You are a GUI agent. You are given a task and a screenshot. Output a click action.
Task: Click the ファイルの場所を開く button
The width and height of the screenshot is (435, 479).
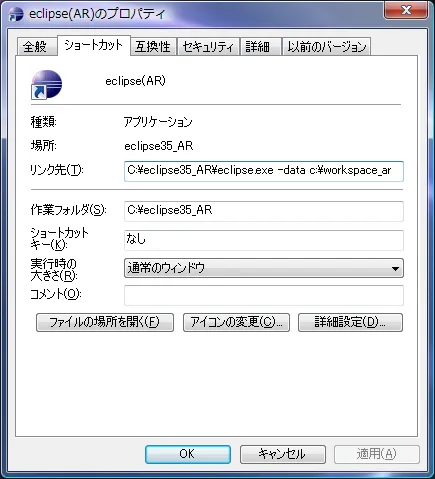coord(105,322)
